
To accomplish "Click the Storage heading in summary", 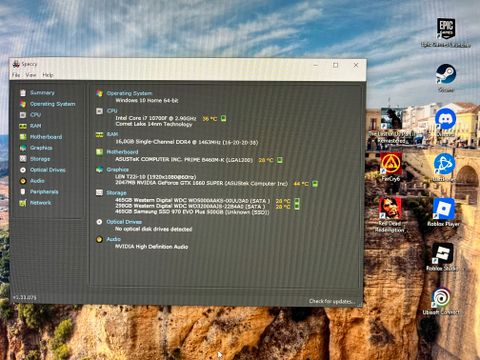I will 116,193.
